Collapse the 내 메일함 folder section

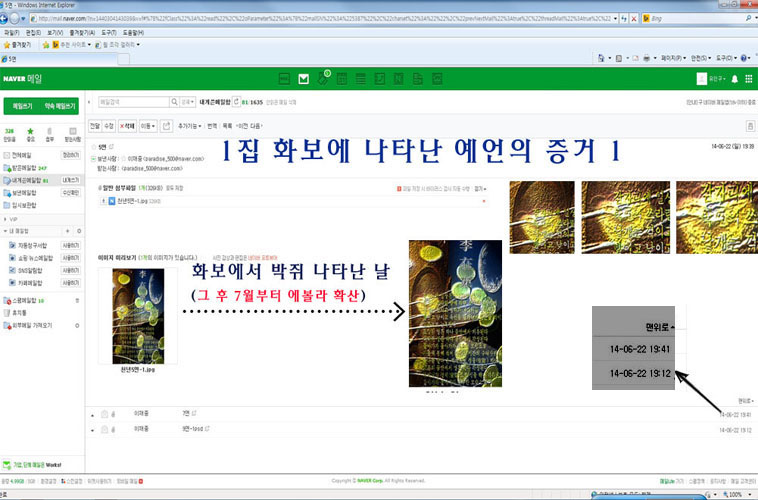(x=7, y=231)
